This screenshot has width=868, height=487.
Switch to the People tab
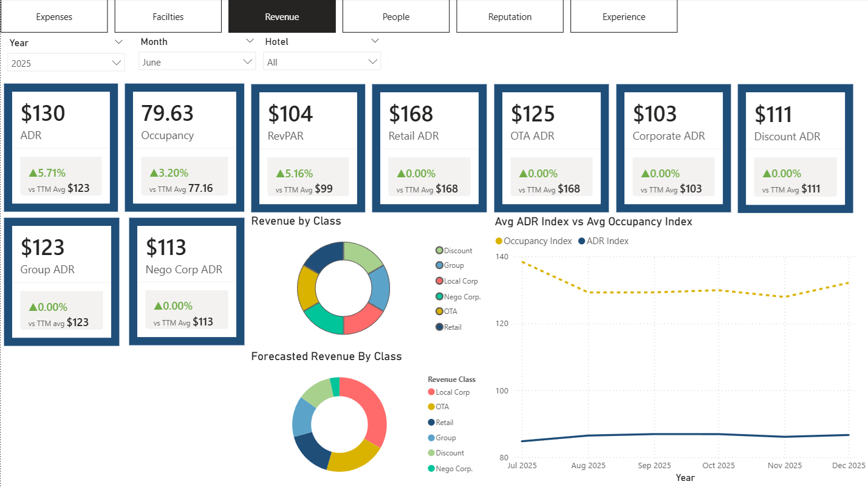tap(396, 16)
